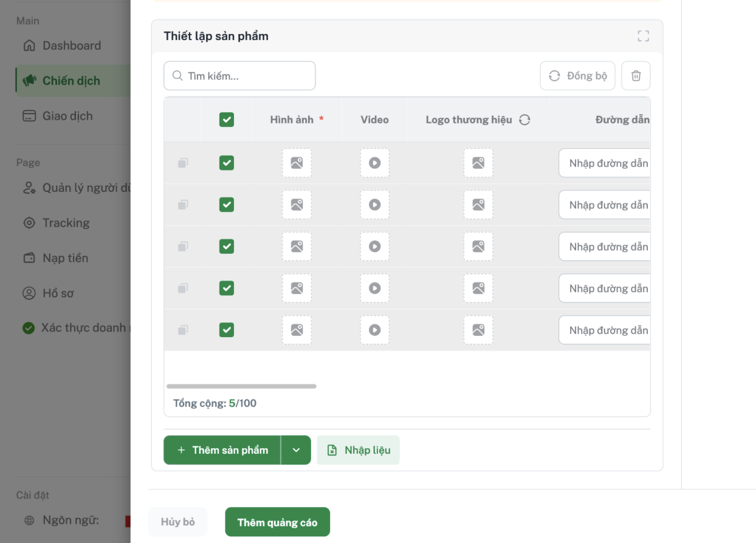Click the fullscreen expand icon in product setup

pos(643,36)
